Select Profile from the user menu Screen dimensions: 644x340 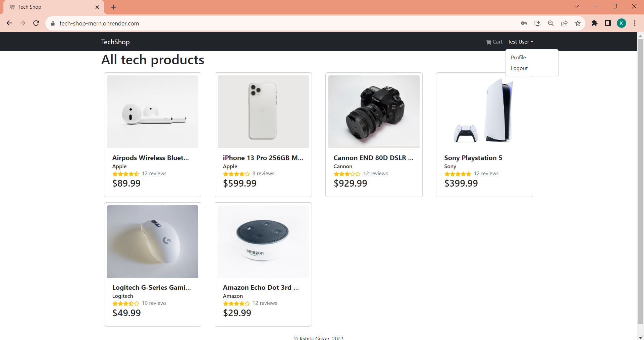click(x=518, y=58)
